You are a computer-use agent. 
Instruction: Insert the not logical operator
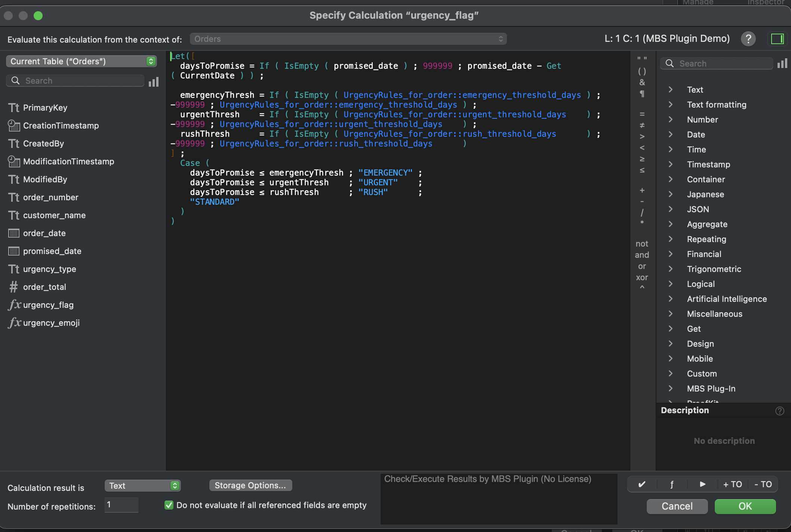[x=642, y=244]
